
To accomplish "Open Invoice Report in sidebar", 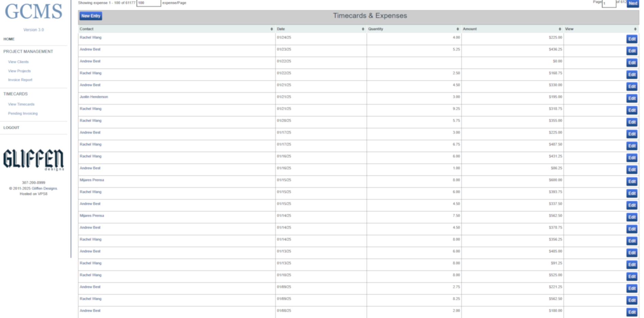I will (x=20, y=80).
